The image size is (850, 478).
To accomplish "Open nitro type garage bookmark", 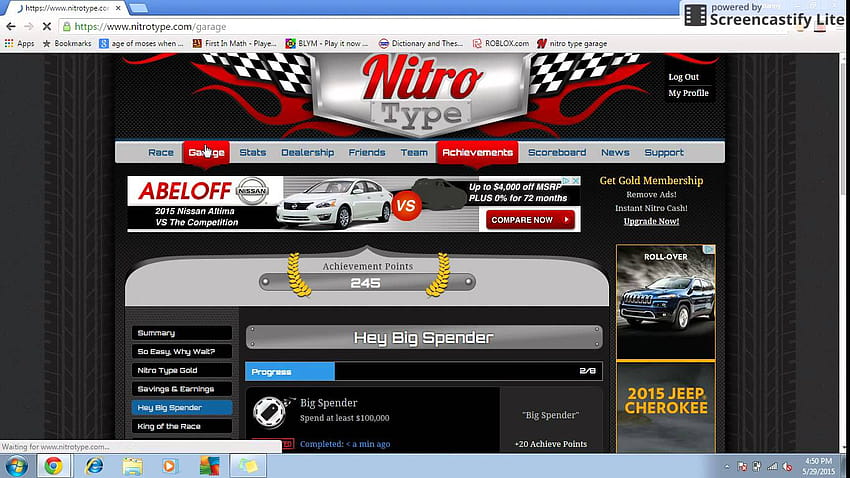I will tap(572, 43).
